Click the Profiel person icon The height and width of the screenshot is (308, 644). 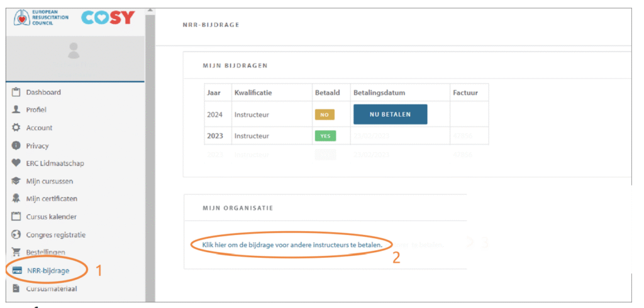point(16,110)
